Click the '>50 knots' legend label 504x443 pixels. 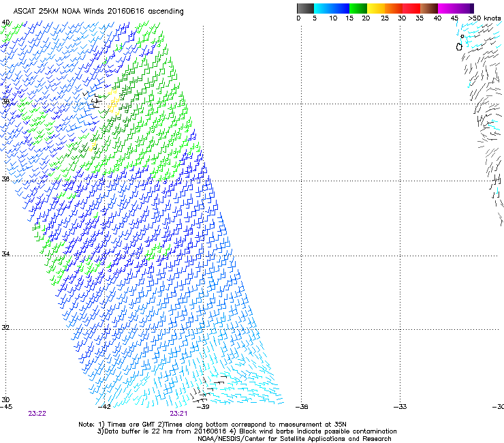484,18
